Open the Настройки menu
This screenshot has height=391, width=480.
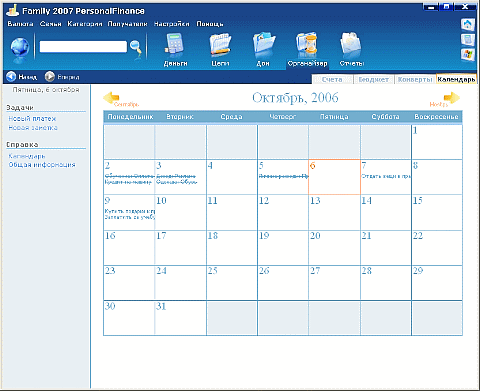pos(171,24)
